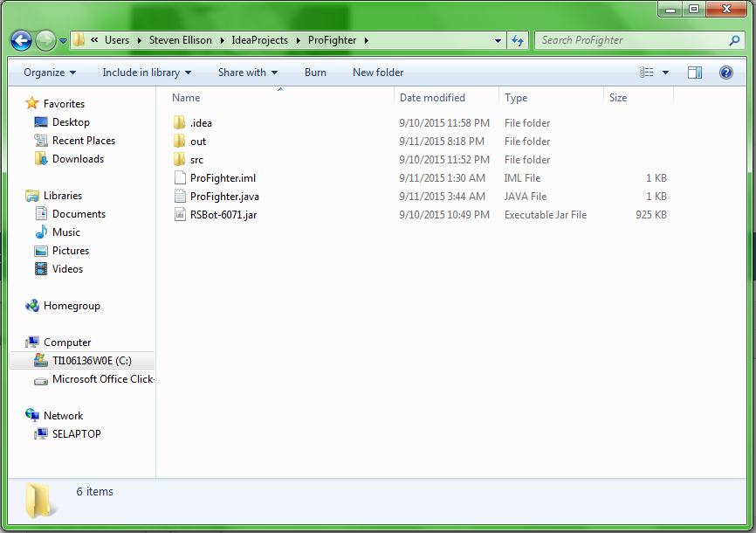Click the ProFighter.iml file name
Image resolution: width=756 pixels, height=533 pixels.
[x=223, y=178]
